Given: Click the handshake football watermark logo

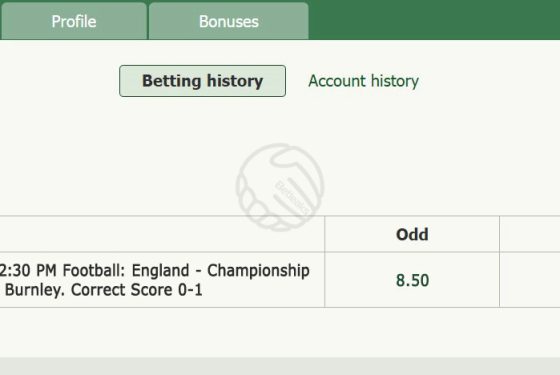Looking at the screenshot, I should (280, 187).
